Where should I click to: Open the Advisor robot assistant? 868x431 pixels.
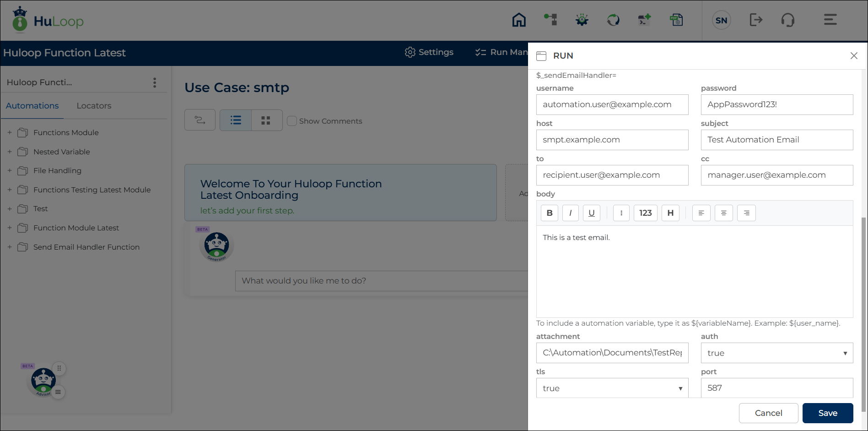(43, 381)
